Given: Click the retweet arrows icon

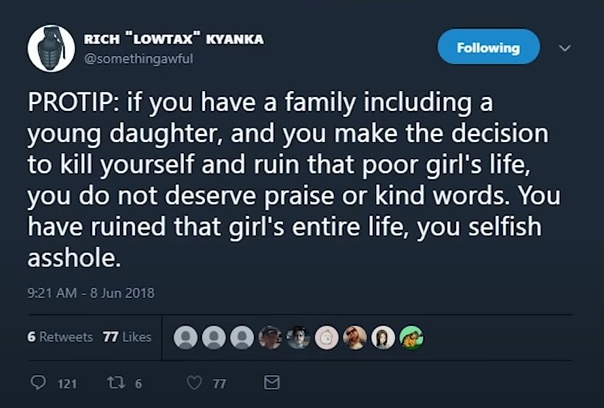Looking at the screenshot, I should point(116,383).
